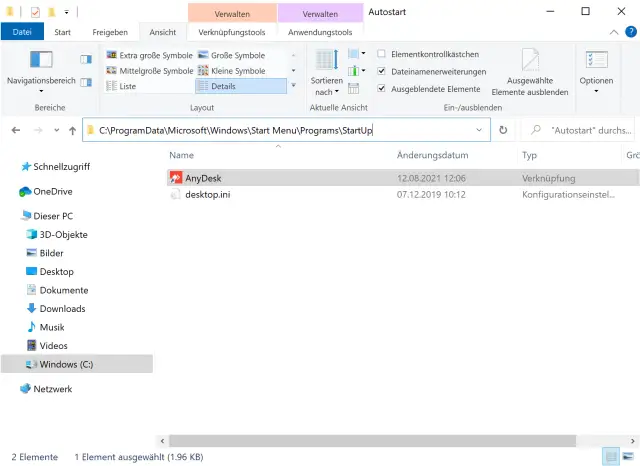Screen dimensions: 640x466
Task: Switch layout to Liste
Action: (x=121, y=86)
